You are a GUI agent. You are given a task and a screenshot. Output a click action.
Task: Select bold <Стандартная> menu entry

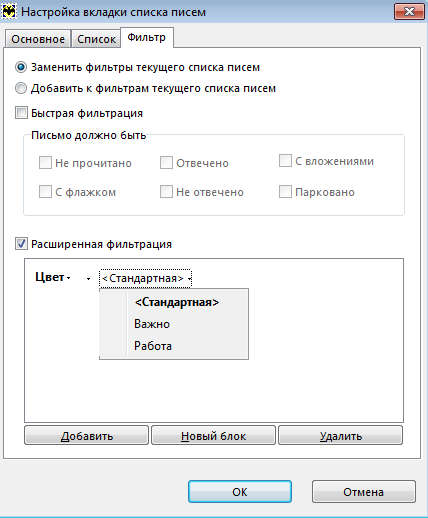(x=177, y=302)
